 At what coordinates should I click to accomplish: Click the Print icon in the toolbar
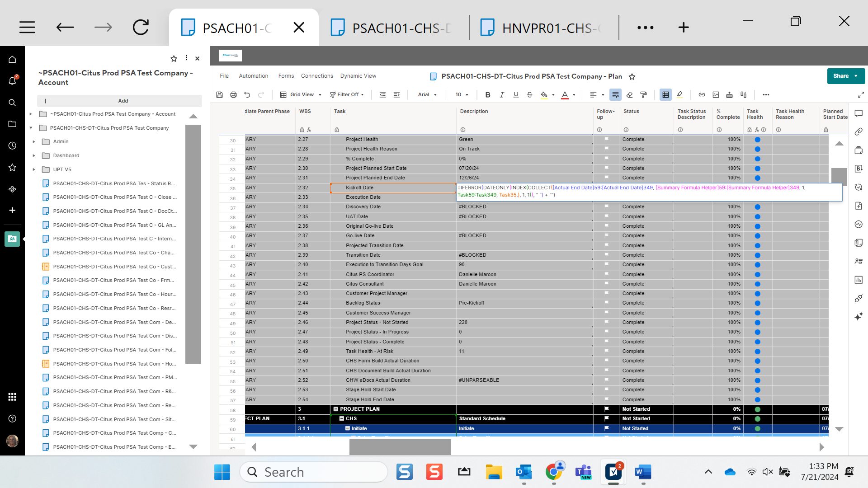[x=233, y=95]
